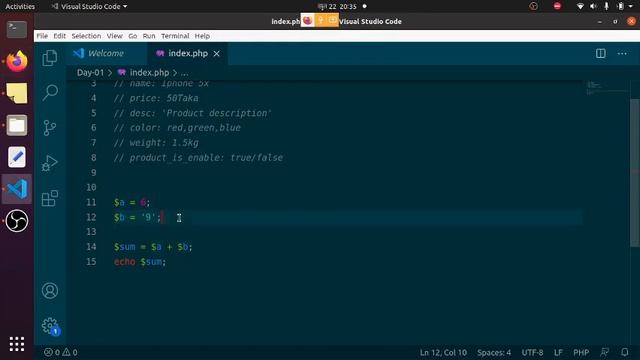The image size is (640, 360).
Task: Open Visual Studio Code app menu dropdown
Action: tap(89, 6)
